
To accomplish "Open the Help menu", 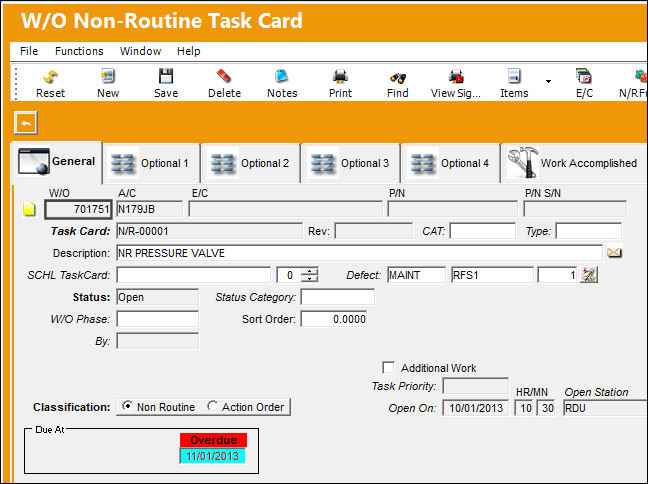I will pos(188,51).
